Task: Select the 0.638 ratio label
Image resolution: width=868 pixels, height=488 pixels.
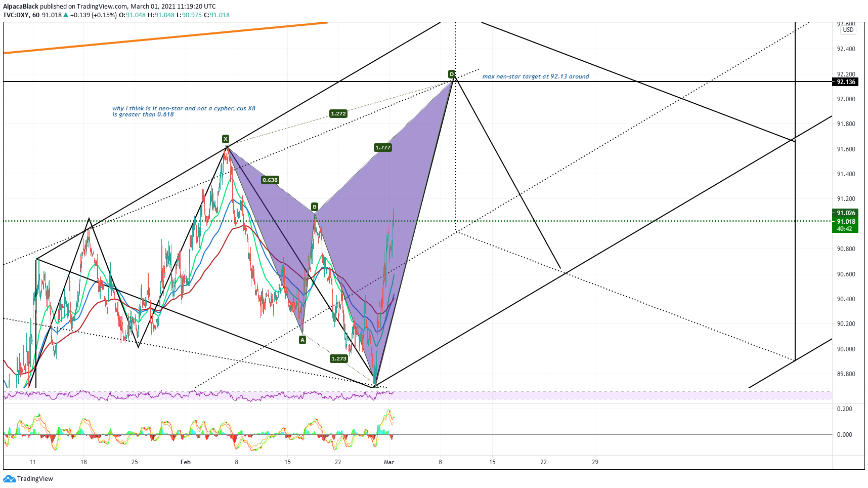Action: [x=270, y=180]
